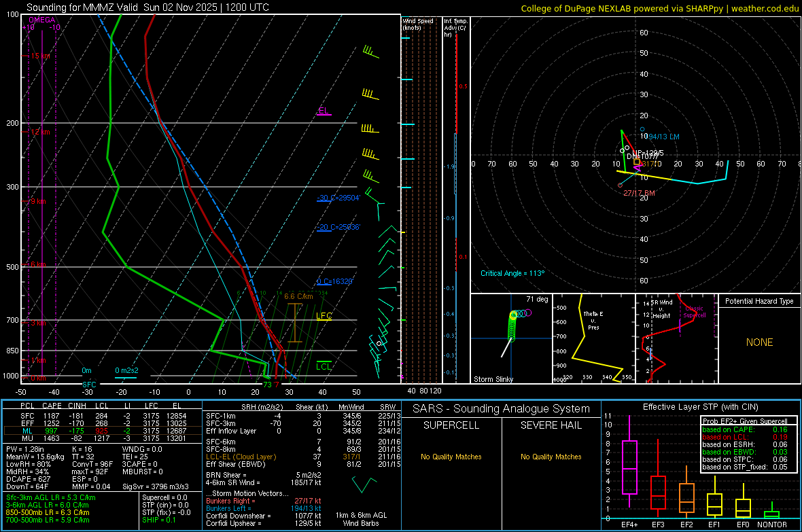Click the 850-500mb LR = 6.3 C/km line

[48, 512]
